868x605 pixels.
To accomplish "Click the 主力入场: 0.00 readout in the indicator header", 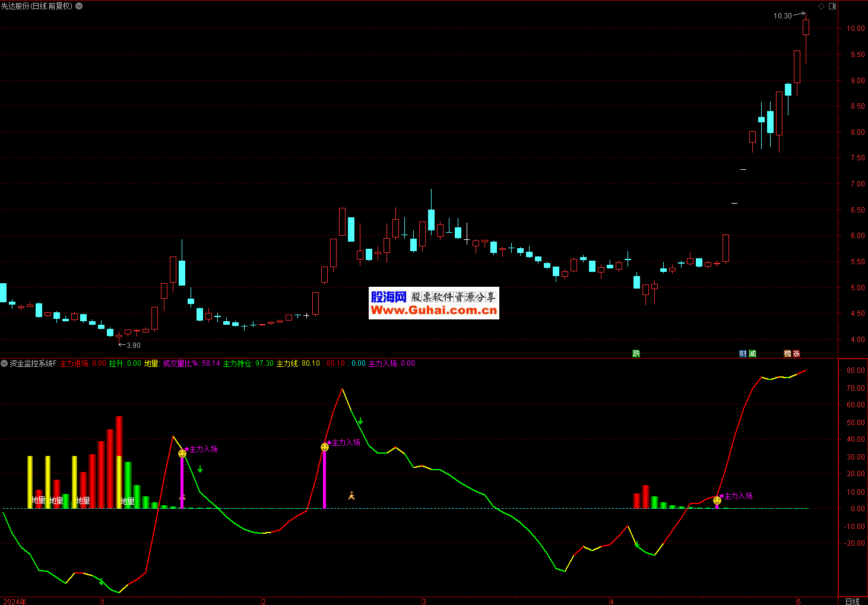I will tap(392, 363).
